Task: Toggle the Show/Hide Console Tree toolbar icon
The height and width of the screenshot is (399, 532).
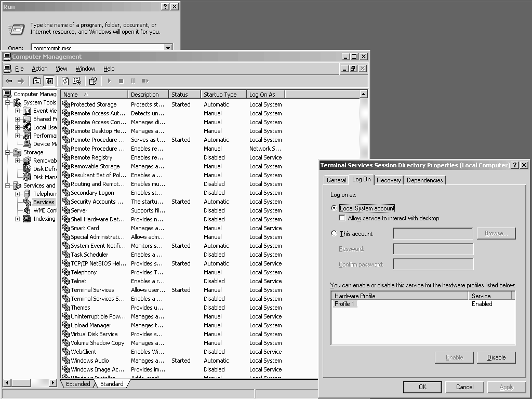Action: point(49,81)
